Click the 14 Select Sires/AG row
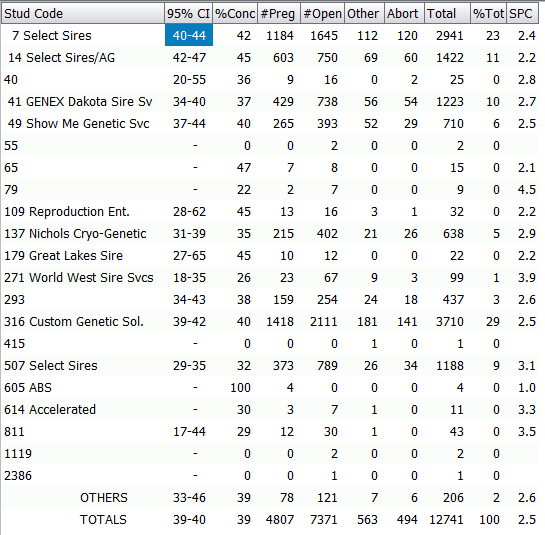Viewport: 545px width, 535px height. click(x=270, y=57)
